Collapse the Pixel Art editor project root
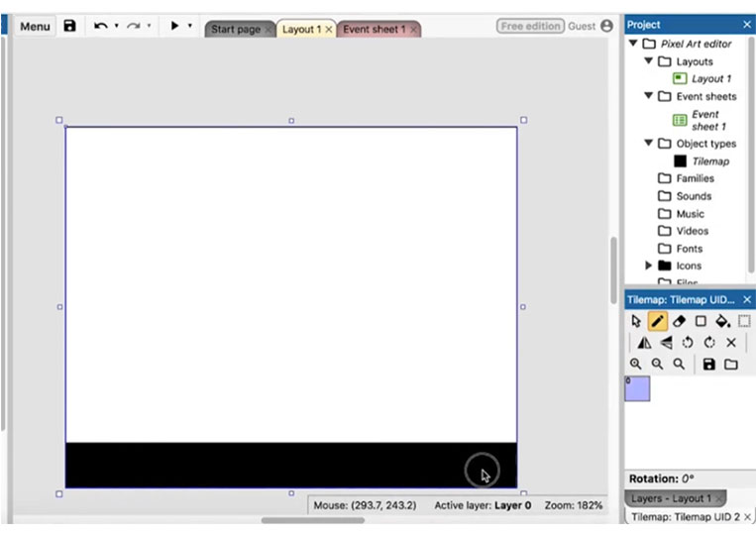756x536 pixels. tap(633, 44)
